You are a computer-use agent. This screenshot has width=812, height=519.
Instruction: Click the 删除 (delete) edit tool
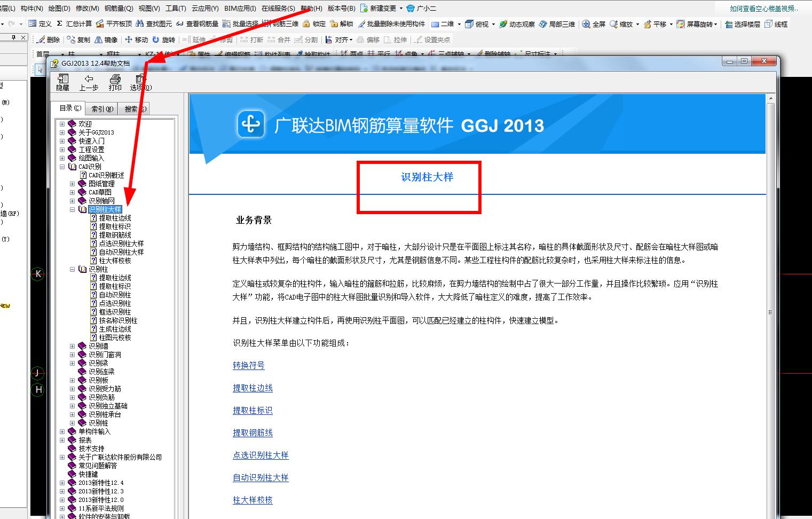(48, 40)
